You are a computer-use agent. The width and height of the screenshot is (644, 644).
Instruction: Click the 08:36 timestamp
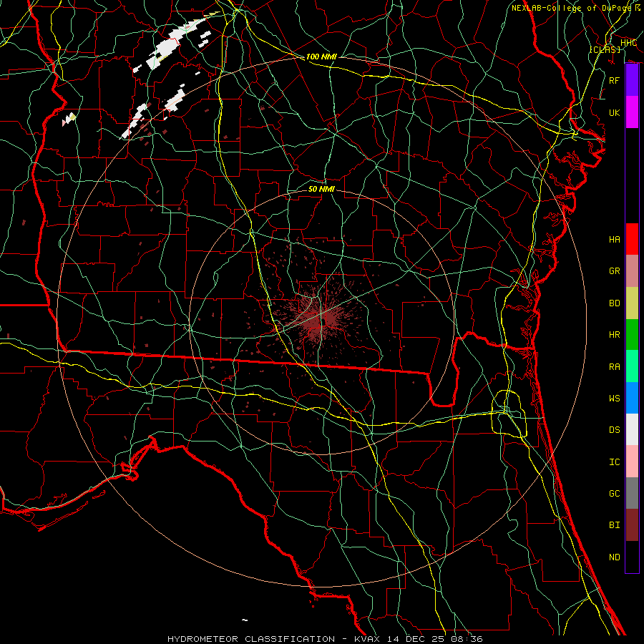pos(466,639)
